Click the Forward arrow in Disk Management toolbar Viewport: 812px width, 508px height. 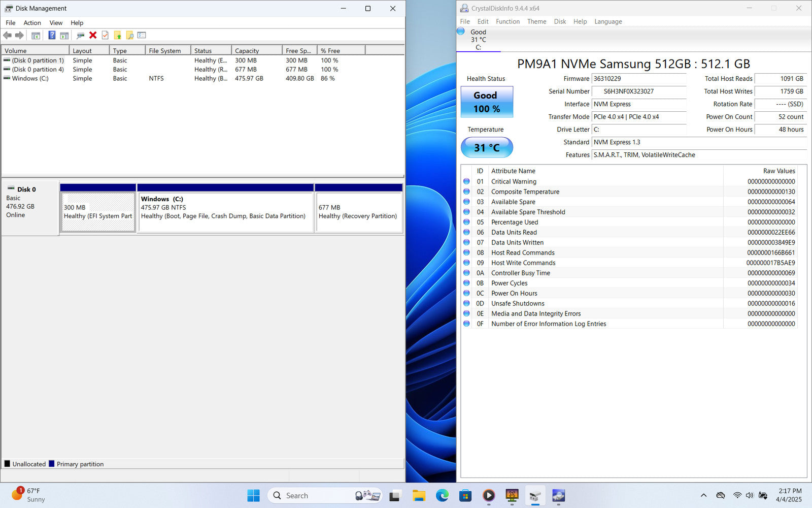tap(19, 35)
